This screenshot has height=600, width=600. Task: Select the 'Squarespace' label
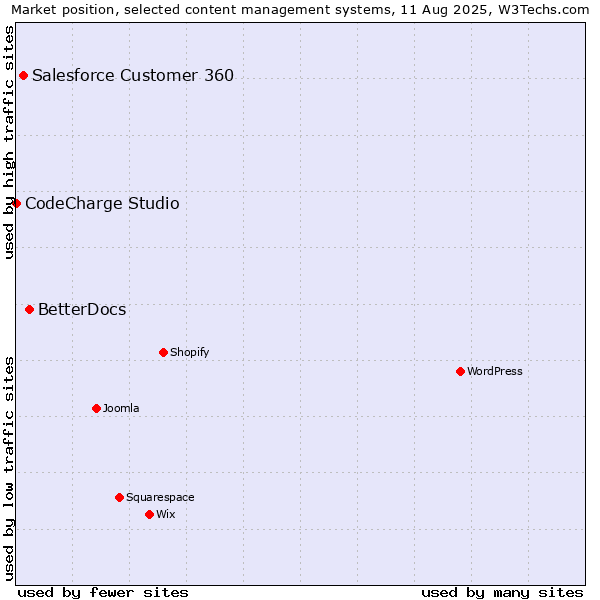(x=160, y=497)
